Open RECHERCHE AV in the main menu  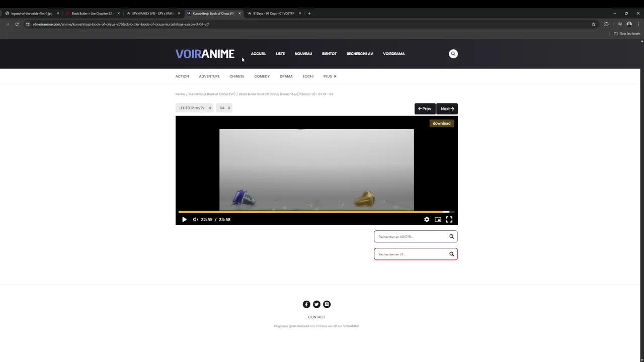360,54
